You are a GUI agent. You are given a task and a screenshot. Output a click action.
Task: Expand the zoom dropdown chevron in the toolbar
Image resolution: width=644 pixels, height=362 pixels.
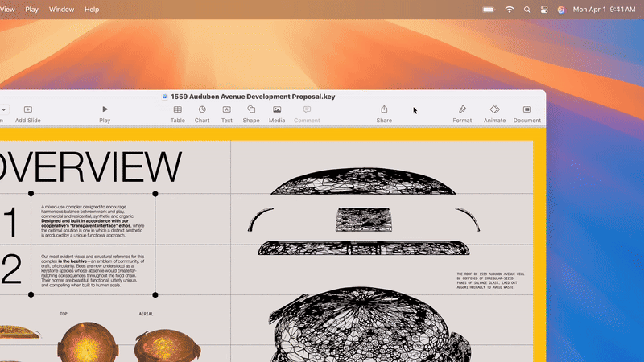click(x=3, y=109)
